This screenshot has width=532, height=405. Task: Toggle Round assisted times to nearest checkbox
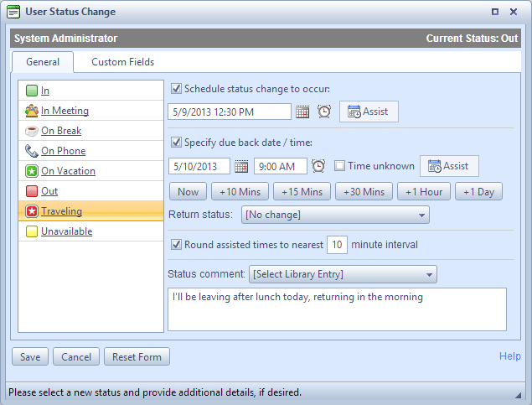coord(176,244)
